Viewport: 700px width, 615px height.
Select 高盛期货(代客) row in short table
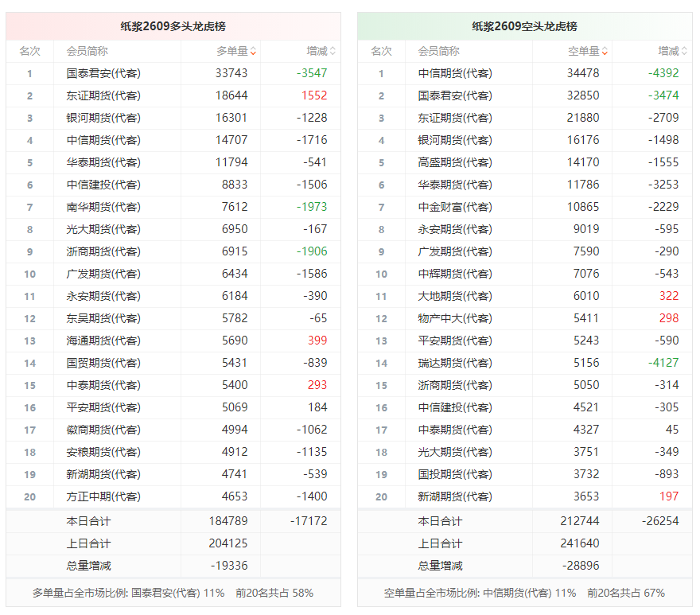[525, 162]
